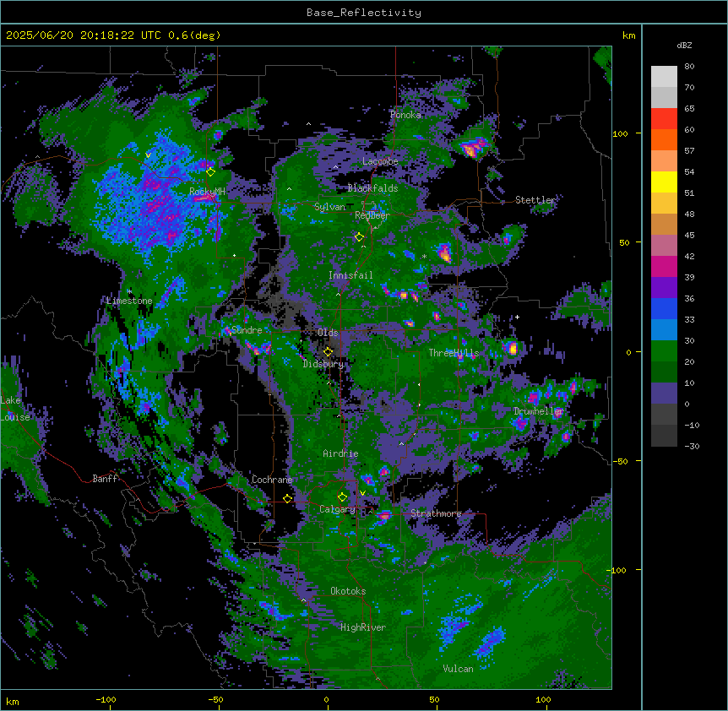Click the Limestone label on the map

[129, 301]
